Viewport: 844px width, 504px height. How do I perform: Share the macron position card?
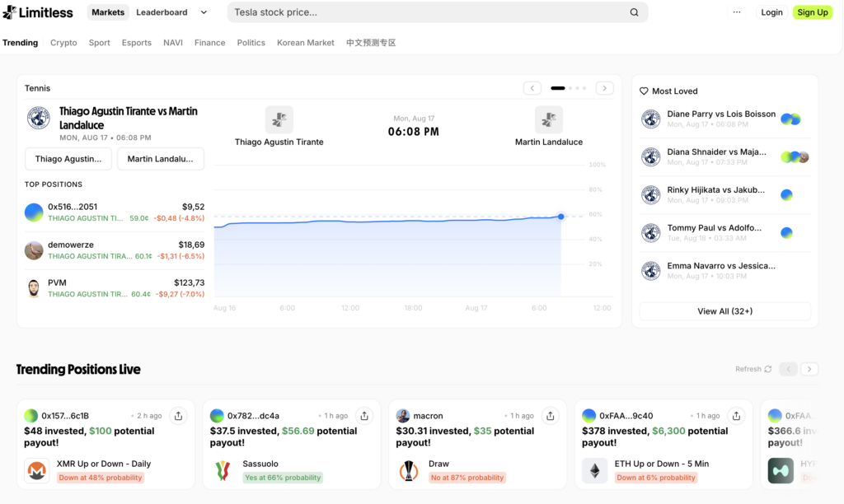coord(550,416)
